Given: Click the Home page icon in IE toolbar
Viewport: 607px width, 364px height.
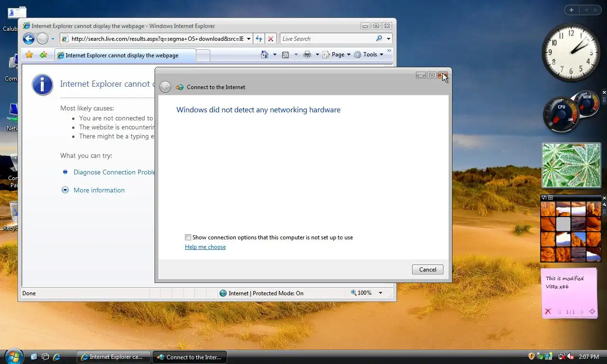Looking at the screenshot, I should point(265,55).
